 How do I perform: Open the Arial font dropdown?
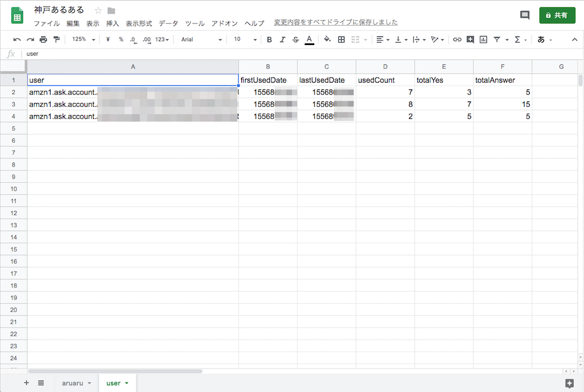pos(201,39)
